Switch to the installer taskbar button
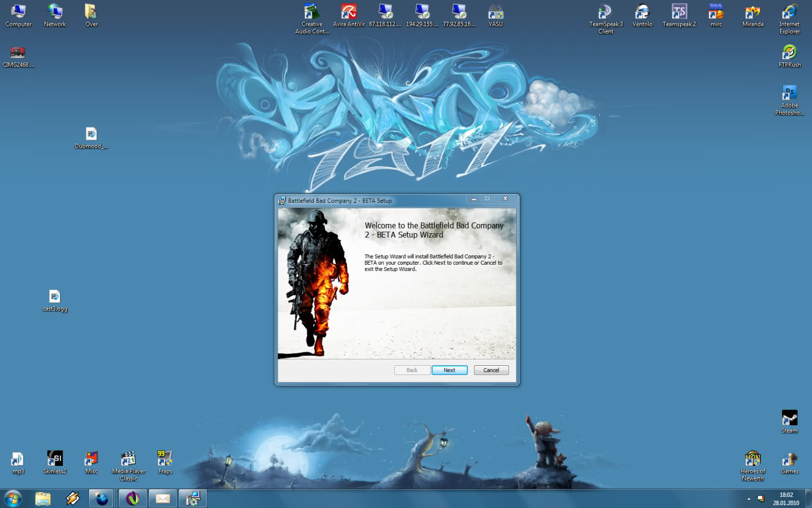Screen dimensions: 812x508 click(193, 499)
